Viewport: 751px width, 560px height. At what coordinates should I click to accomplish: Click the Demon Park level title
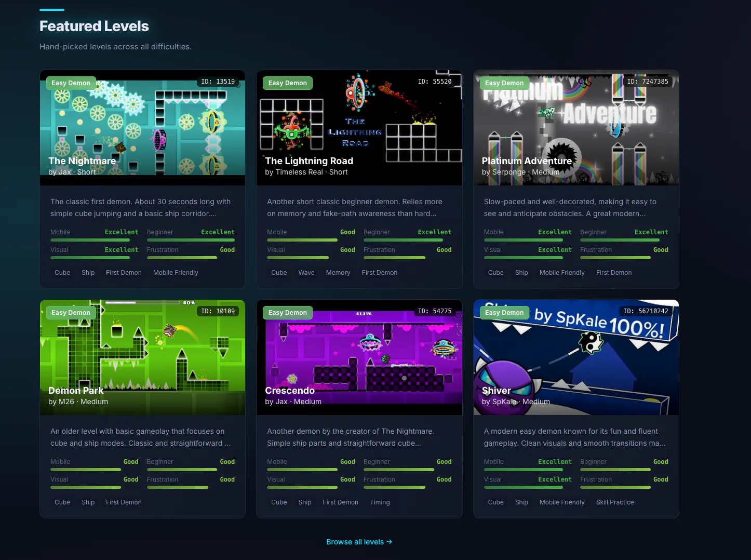pos(76,391)
